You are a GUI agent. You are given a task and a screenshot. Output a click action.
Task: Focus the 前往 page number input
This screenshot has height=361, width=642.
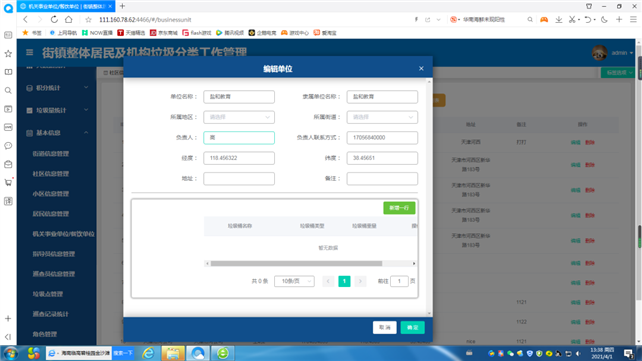pyautogui.click(x=399, y=281)
